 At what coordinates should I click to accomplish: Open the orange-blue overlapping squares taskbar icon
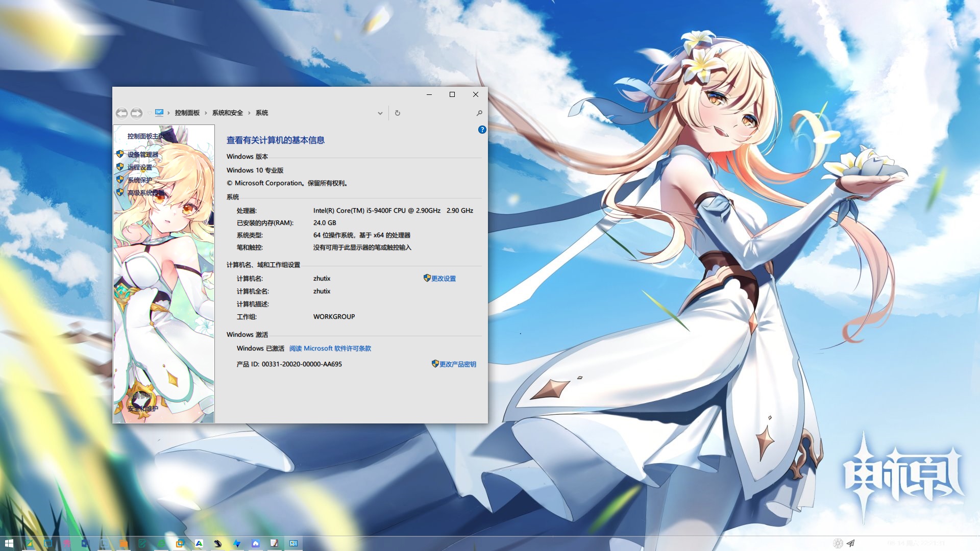point(180,543)
